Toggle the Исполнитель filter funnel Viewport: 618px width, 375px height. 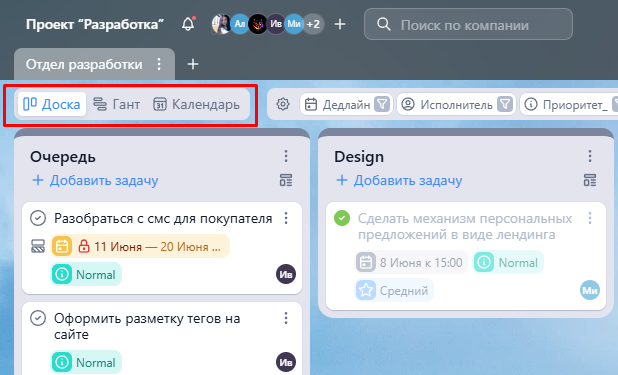tap(505, 104)
